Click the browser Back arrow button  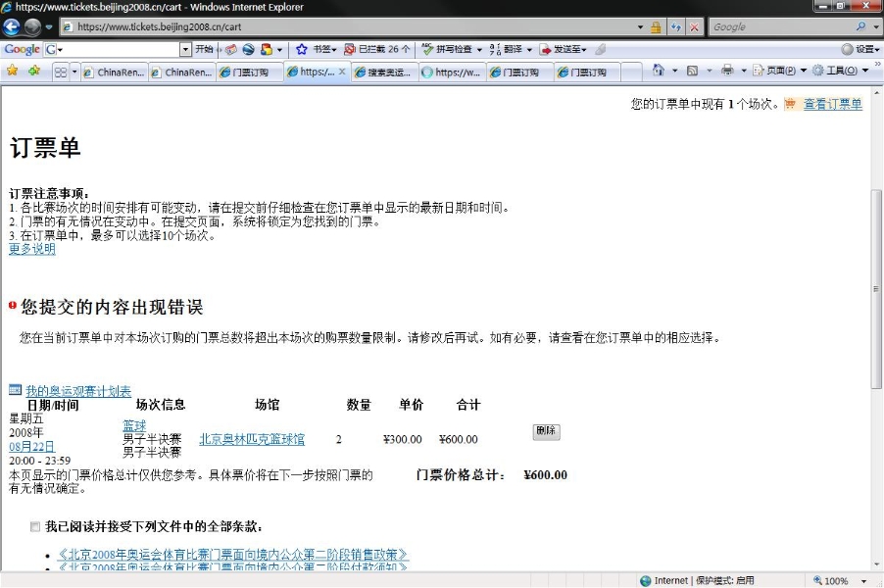point(12,26)
